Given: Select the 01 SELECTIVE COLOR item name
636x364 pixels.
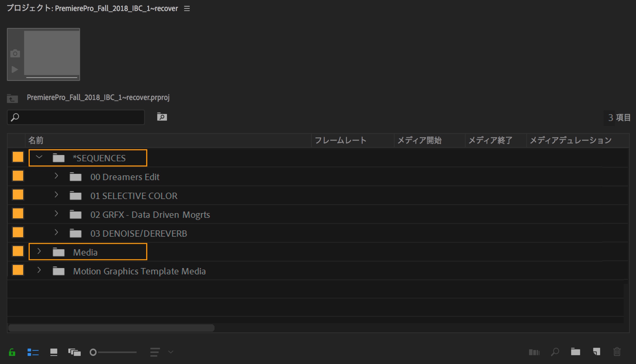Looking at the screenshot, I should (x=134, y=196).
